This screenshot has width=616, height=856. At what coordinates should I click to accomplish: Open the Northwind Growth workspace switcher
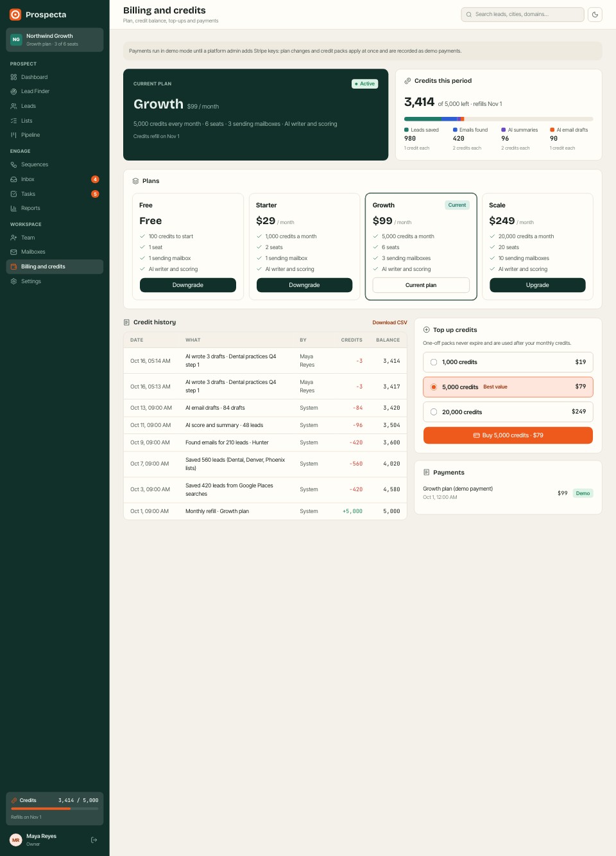point(55,40)
